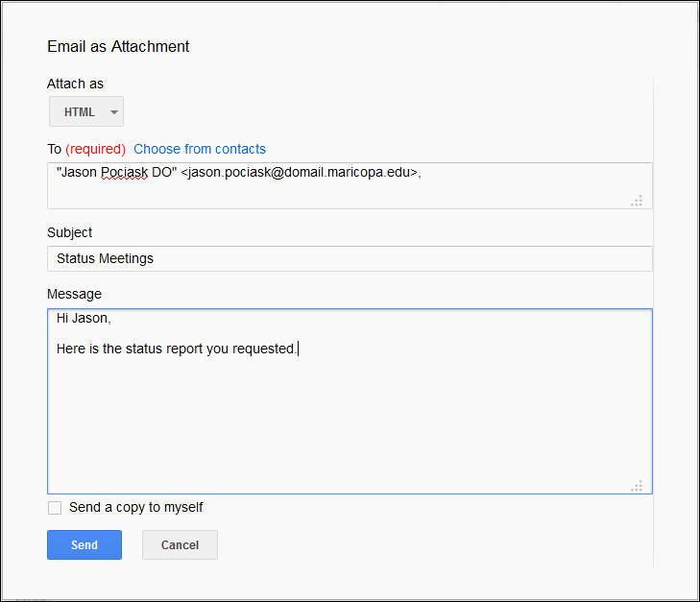Open the Choose from contacts link
The image size is (700, 602).
(x=200, y=149)
